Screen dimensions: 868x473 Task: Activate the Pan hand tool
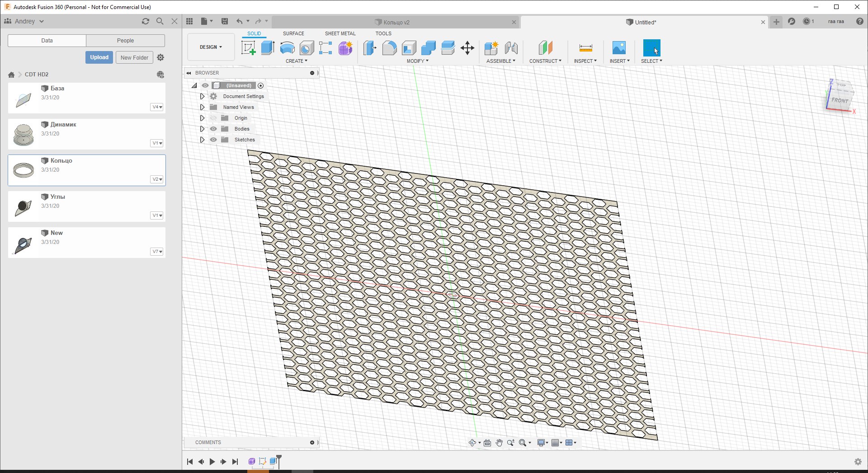pos(499,443)
